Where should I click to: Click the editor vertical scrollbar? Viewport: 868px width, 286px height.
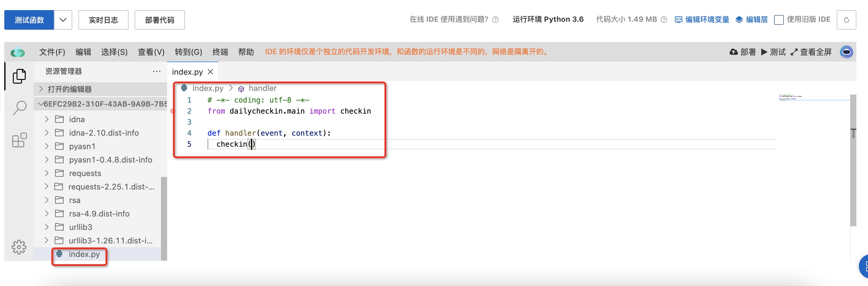pos(853,160)
